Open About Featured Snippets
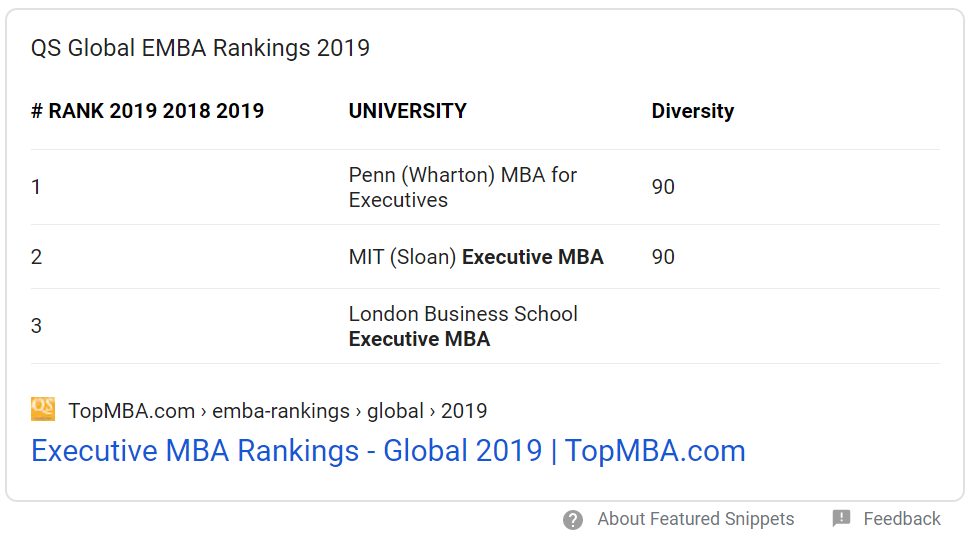This screenshot has width=971, height=538. [x=695, y=519]
